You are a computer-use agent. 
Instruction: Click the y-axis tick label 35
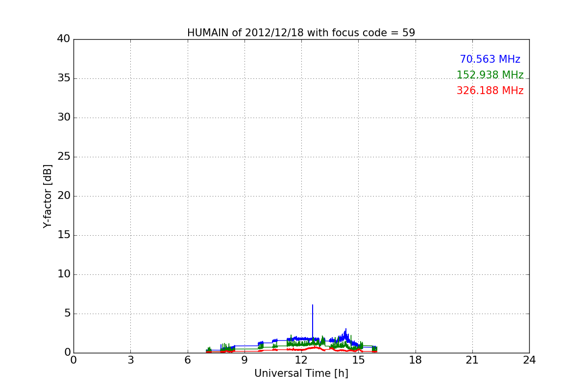64,78
